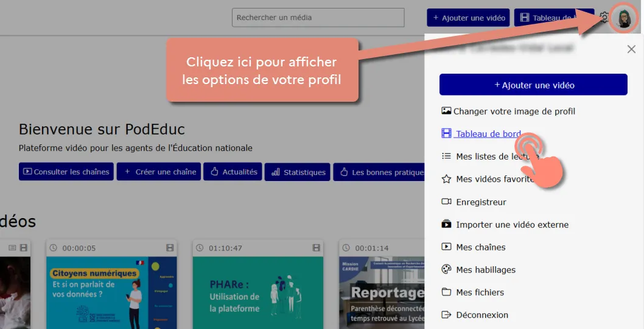The height and width of the screenshot is (329, 644).
Task: Click the list icon beside Mes listes de lecture
Action: [x=446, y=156]
